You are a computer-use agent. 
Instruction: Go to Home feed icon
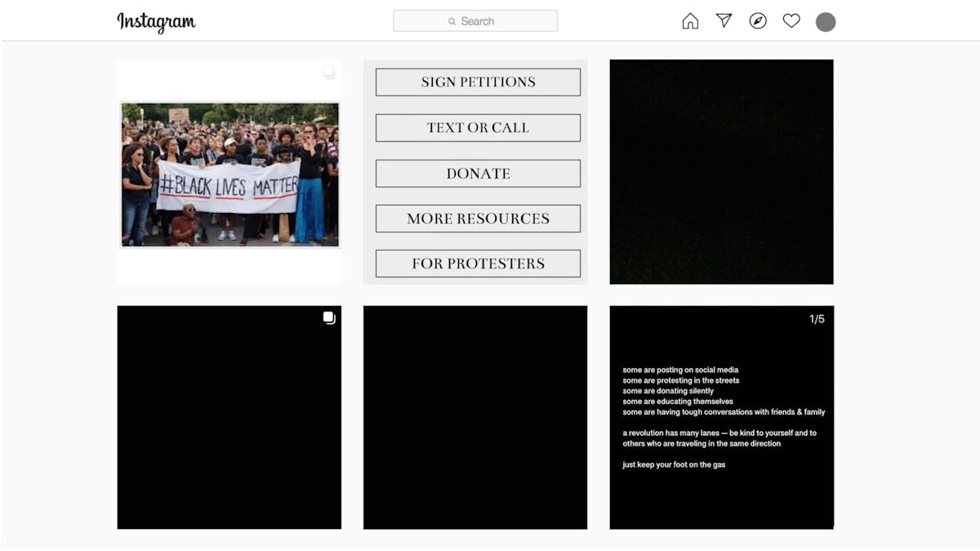point(690,21)
